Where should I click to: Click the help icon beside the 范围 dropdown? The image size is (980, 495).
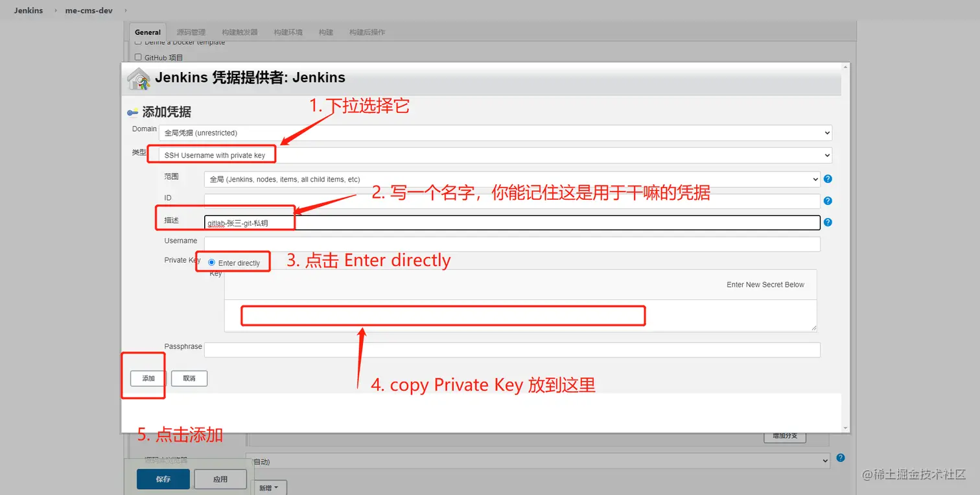828,179
